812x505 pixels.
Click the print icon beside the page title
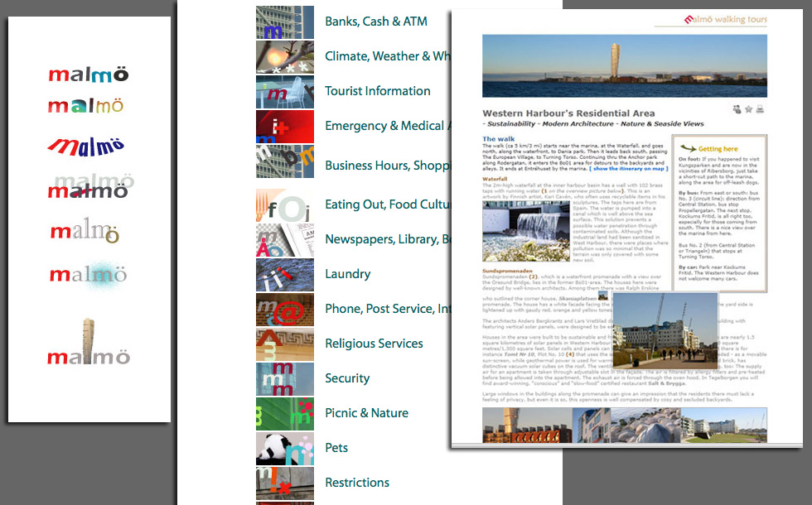pos(760,109)
